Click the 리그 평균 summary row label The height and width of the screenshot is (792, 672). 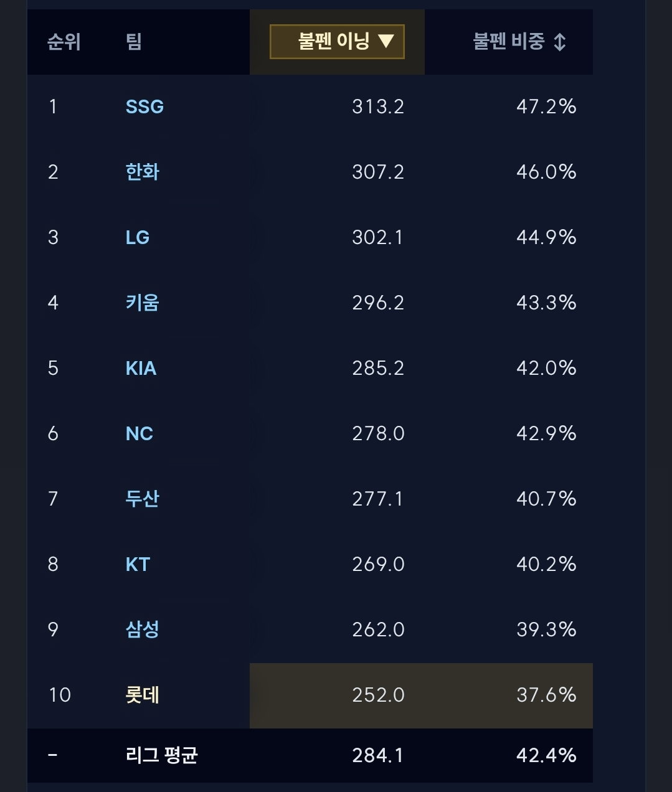[161, 755]
